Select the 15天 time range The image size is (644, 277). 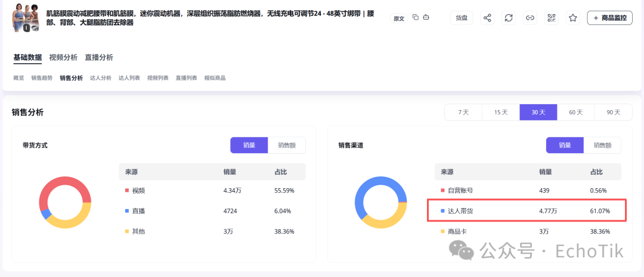pos(501,113)
